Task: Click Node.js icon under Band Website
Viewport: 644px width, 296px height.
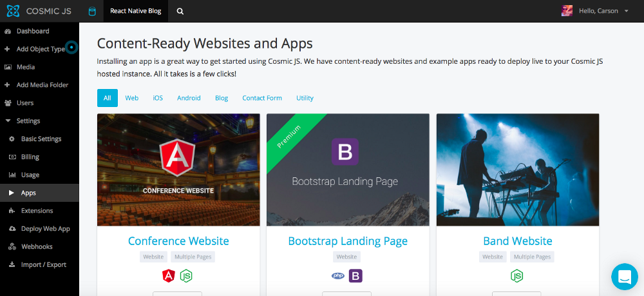Action: click(517, 275)
